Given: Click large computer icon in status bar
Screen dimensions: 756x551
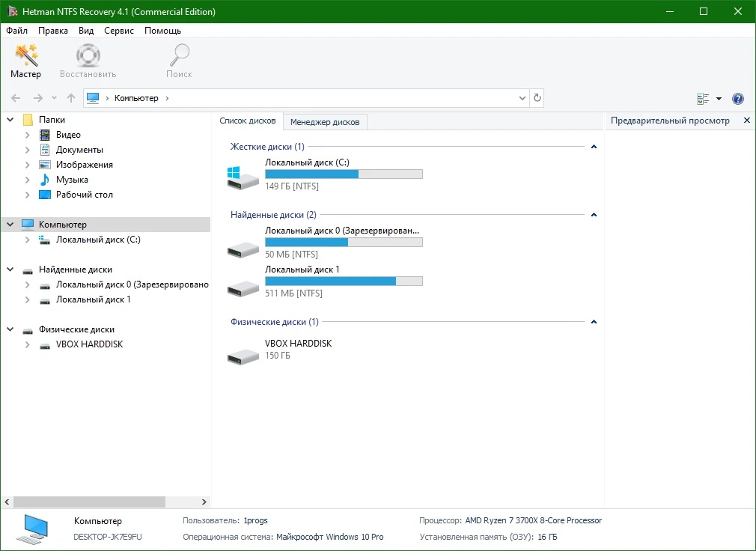Looking at the screenshot, I should point(33,529).
